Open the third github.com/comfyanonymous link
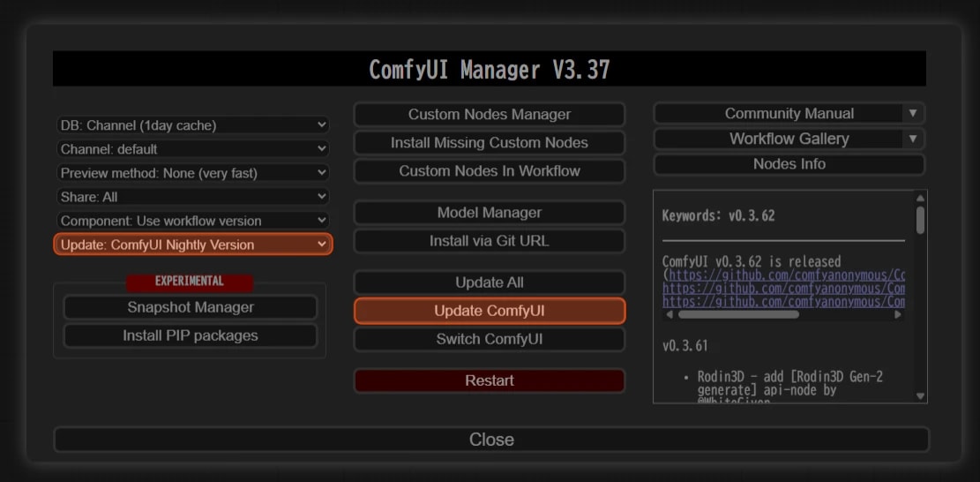Image resolution: width=980 pixels, height=482 pixels. (x=784, y=301)
